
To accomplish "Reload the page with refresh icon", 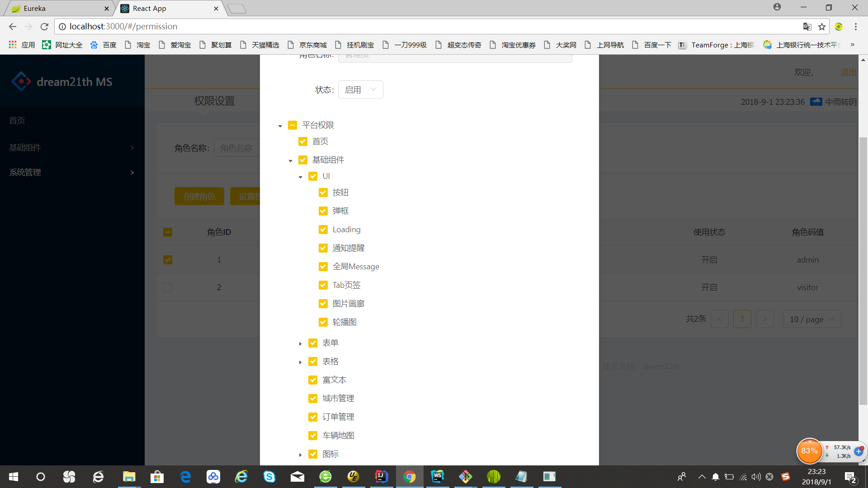I will (x=44, y=27).
